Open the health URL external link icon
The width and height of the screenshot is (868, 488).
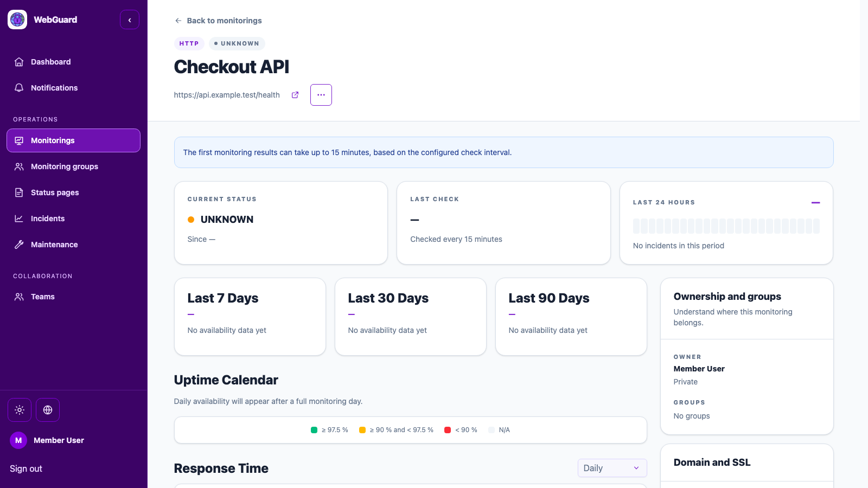[x=295, y=95]
